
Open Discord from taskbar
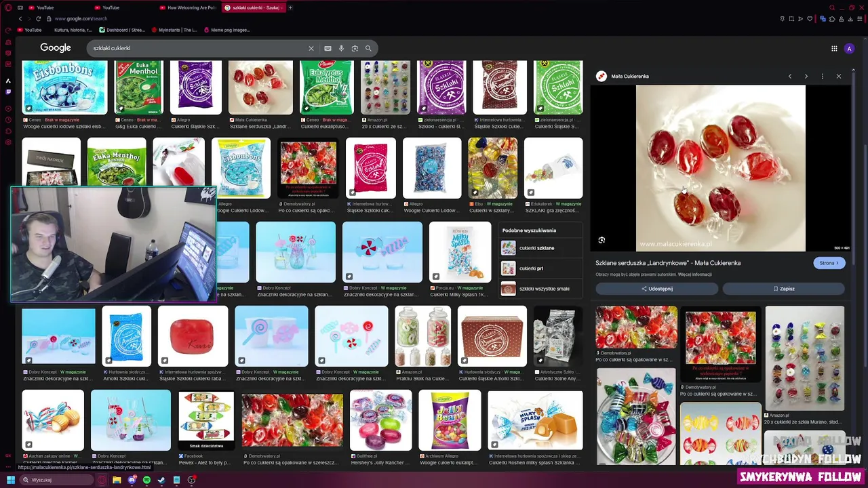coord(132,480)
